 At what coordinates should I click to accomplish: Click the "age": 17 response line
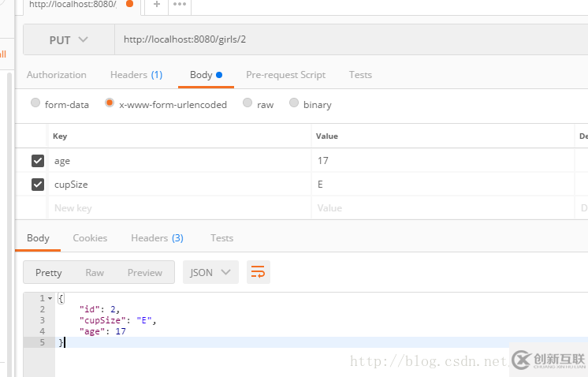102,331
